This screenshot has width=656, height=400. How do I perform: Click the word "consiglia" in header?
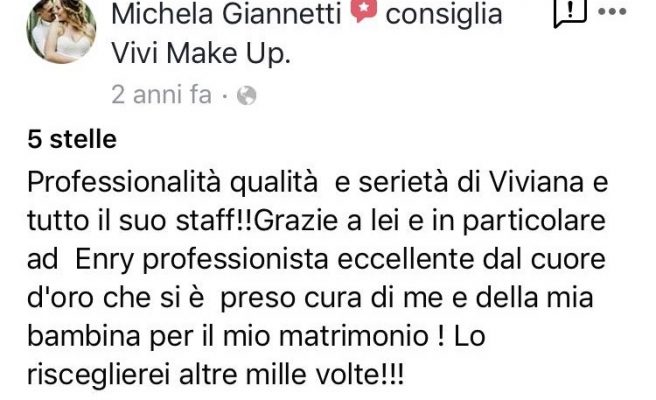tap(443, 13)
